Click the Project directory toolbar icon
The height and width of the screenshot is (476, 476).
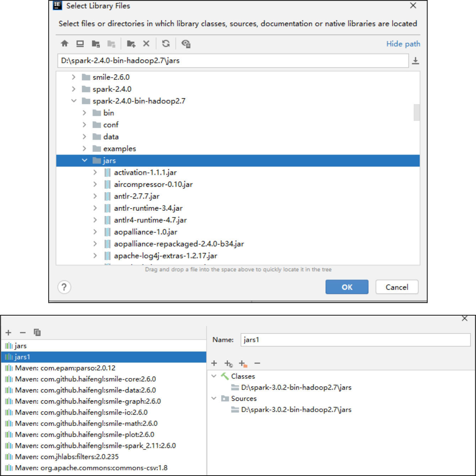pyautogui.click(x=96, y=44)
